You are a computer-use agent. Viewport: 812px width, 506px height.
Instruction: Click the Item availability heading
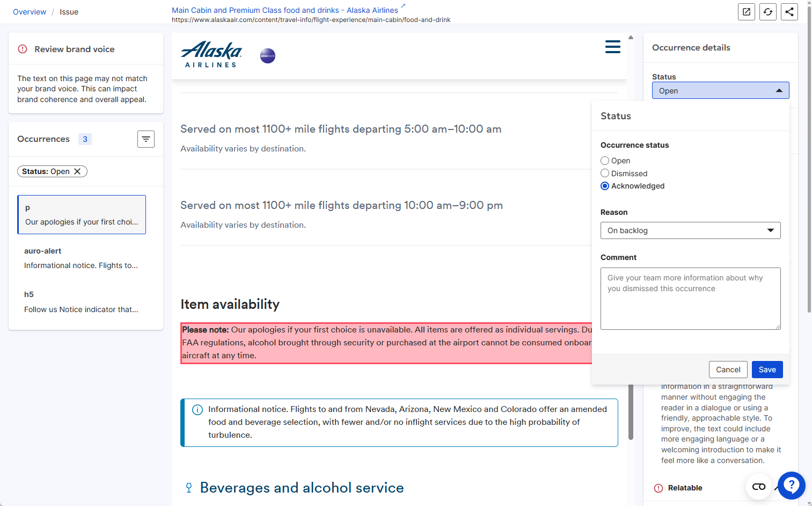(x=230, y=305)
